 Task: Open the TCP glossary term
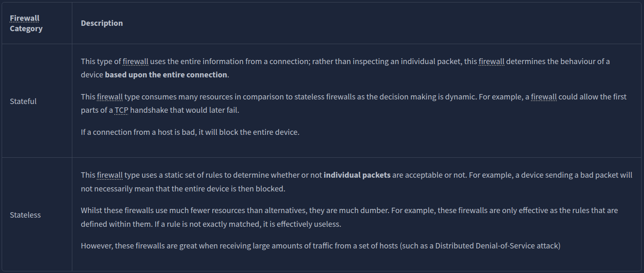tap(121, 111)
